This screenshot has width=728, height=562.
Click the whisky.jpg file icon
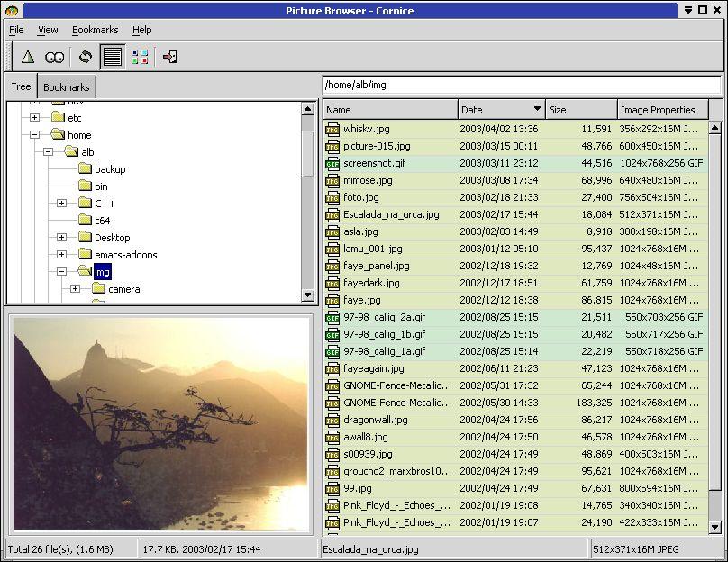click(x=332, y=129)
